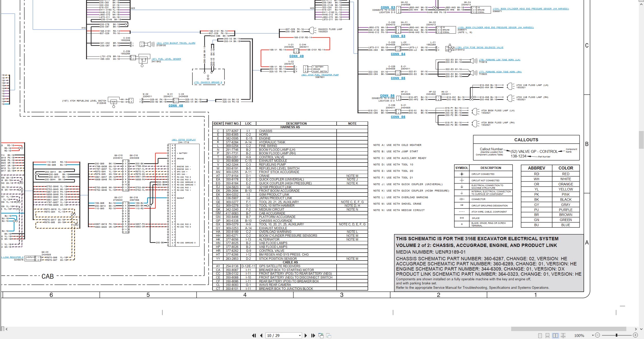Viewport: 644px width, 339px height.
Task: Click the previous view navigation icon
Action: tap(321, 335)
